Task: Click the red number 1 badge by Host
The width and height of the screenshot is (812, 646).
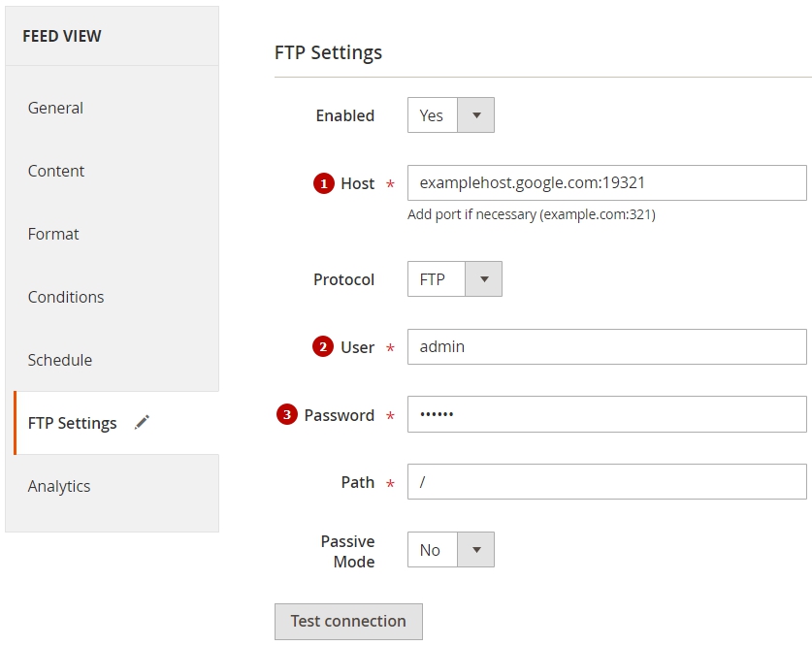Action: click(324, 183)
